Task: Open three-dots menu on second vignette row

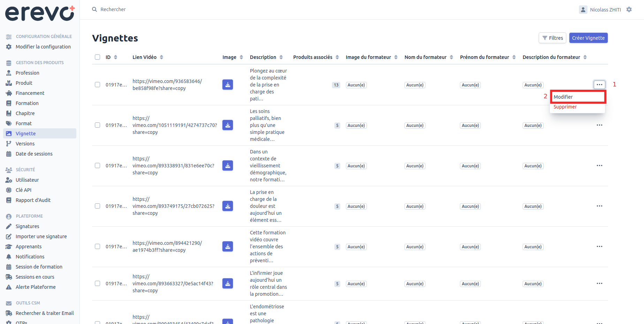Action: click(599, 125)
